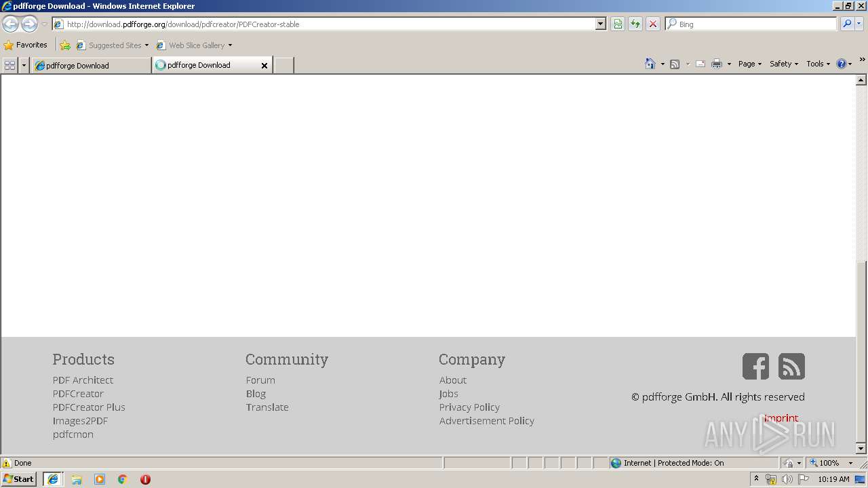The image size is (868, 488).
Task: Expand the Print dropdown arrow
Action: [x=729, y=64]
